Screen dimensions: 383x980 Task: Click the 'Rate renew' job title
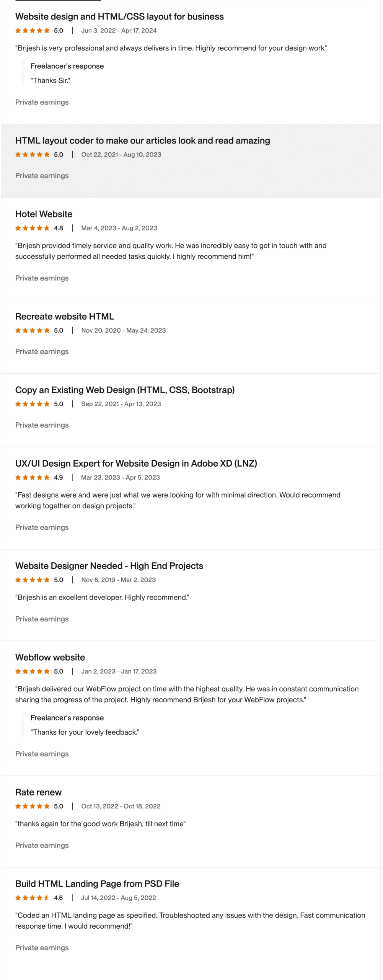(38, 792)
